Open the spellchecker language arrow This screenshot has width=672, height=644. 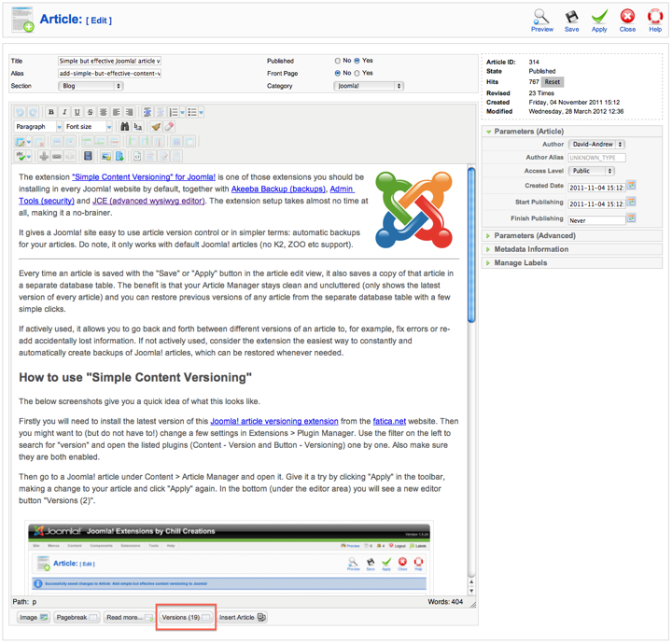pos(29,156)
